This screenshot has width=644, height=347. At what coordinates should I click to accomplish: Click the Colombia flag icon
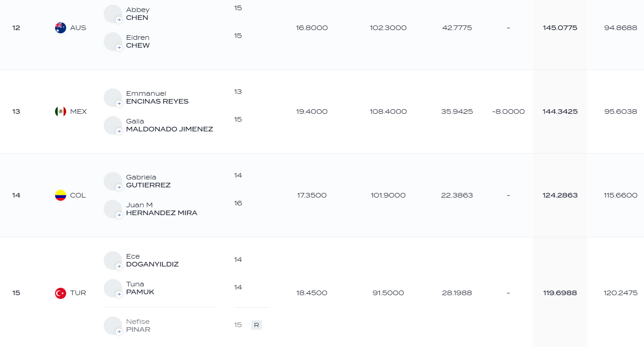61,195
